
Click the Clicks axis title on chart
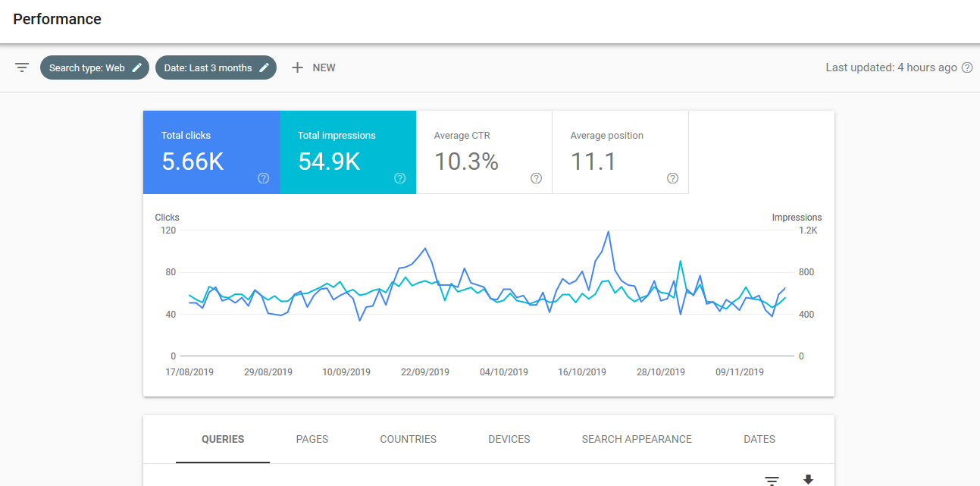(x=168, y=218)
